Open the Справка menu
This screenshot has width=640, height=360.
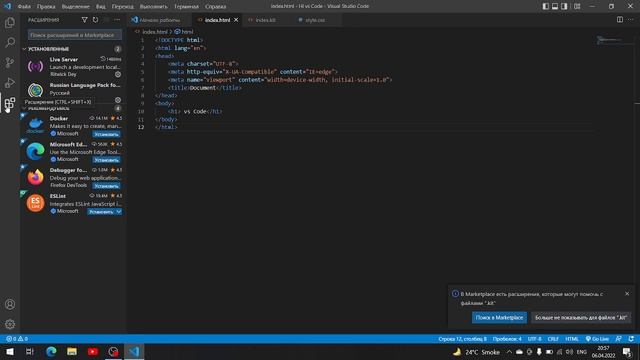216,7
